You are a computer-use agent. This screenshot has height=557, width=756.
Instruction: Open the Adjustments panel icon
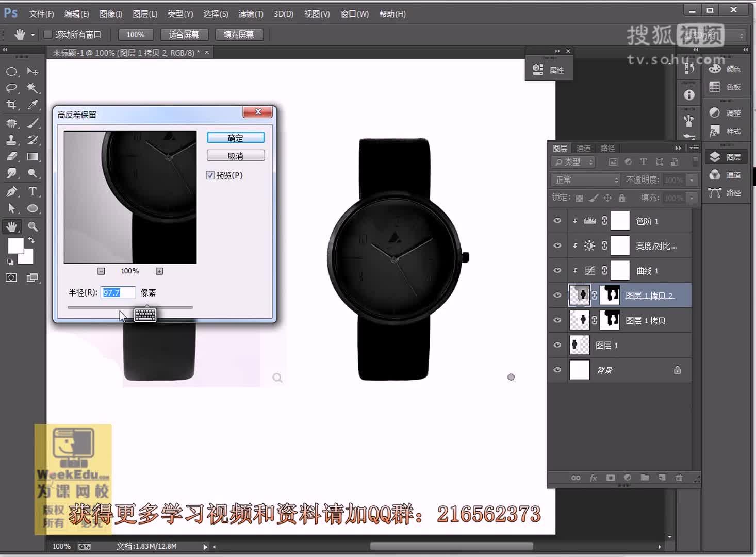coord(715,112)
